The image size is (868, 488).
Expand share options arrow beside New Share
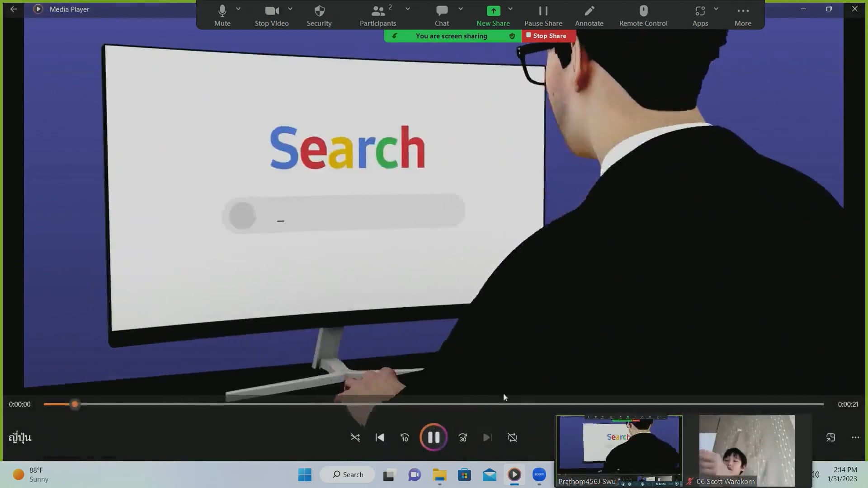point(510,9)
